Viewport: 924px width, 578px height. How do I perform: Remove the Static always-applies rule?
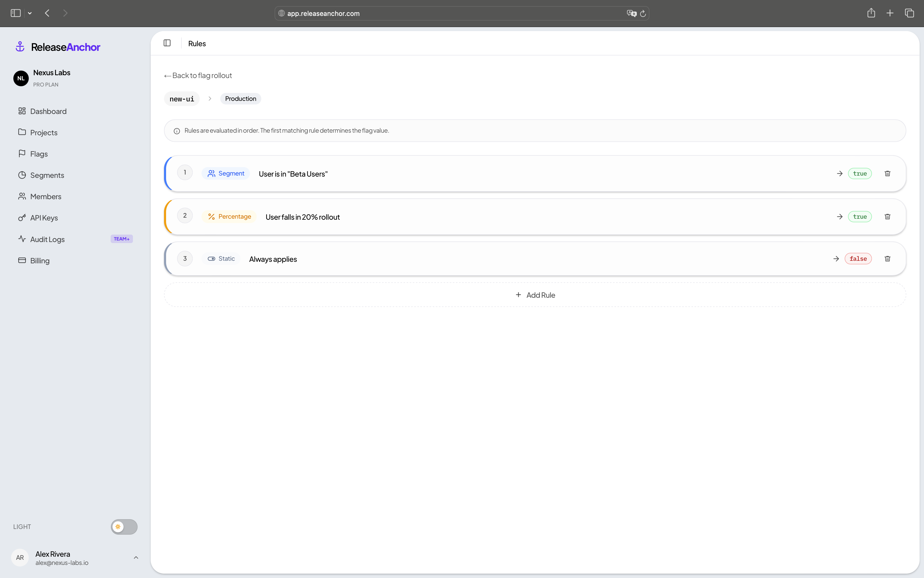click(x=887, y=259)
